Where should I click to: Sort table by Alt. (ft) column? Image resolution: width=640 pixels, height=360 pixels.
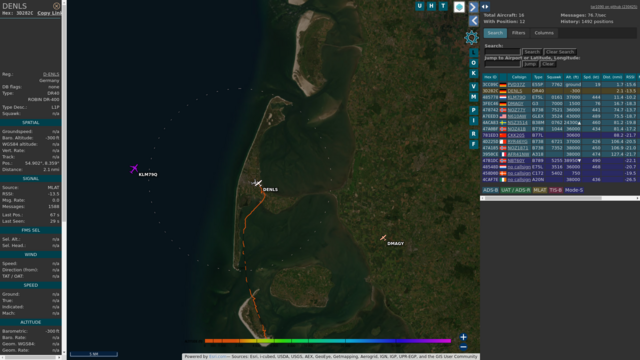[572, 77]
